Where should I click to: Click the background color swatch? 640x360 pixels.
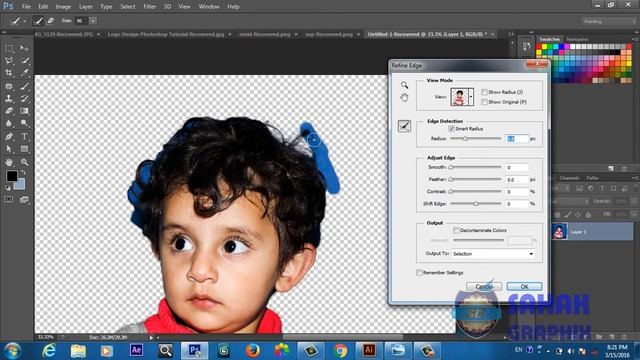pos(20,184)
